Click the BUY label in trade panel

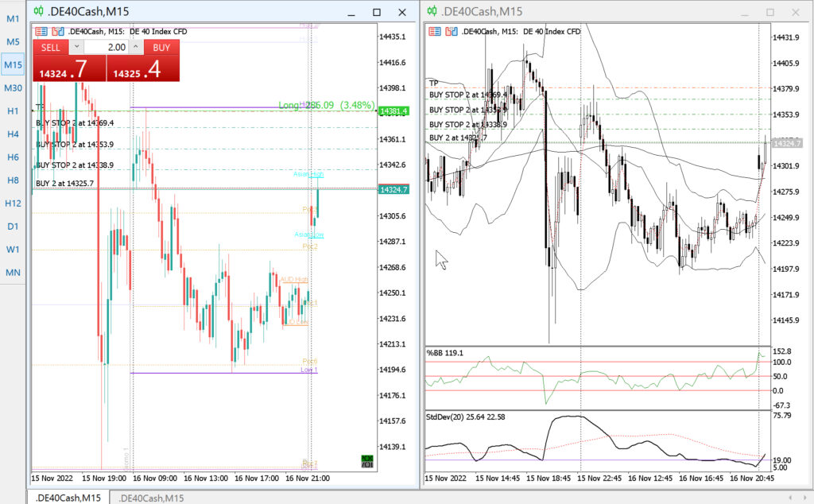pos(161,47)
